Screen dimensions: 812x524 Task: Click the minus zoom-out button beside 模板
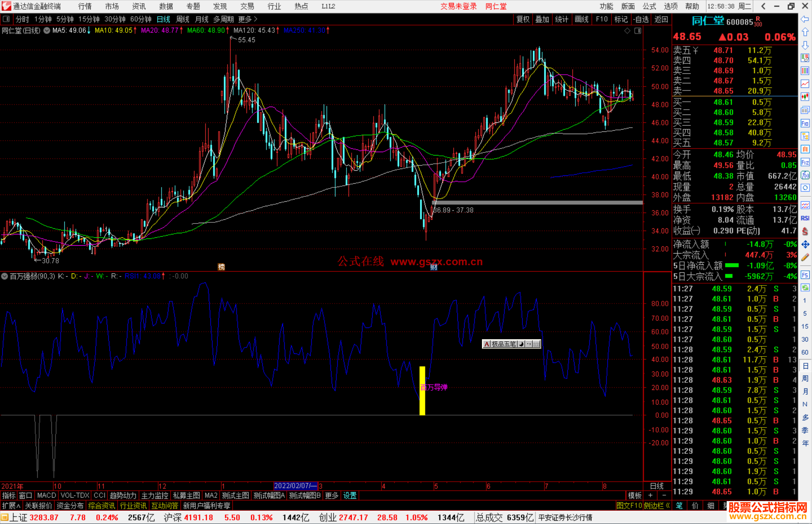[664, 495]
